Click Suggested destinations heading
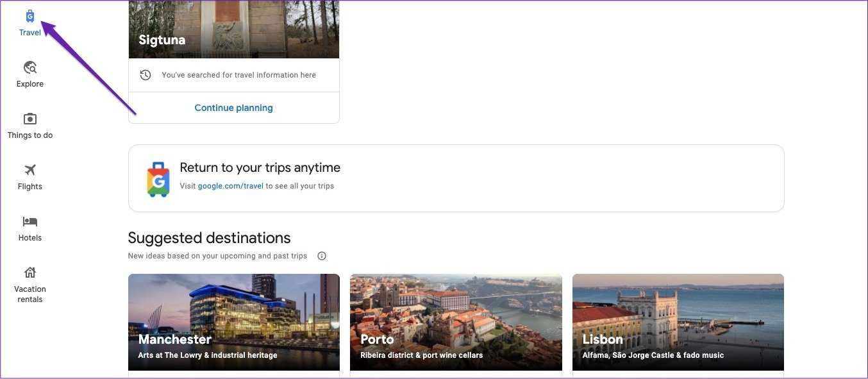Image resolution: width=868 pixels, height=379 pixels. 209,238
